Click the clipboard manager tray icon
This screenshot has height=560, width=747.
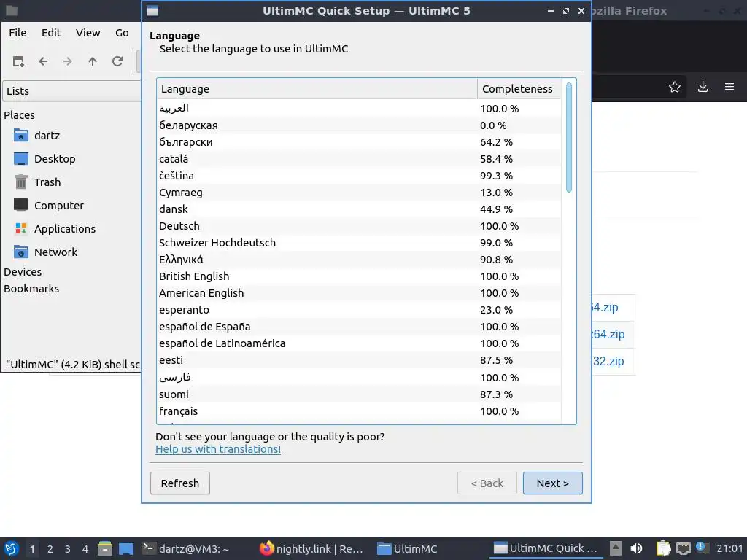(663, 548)
